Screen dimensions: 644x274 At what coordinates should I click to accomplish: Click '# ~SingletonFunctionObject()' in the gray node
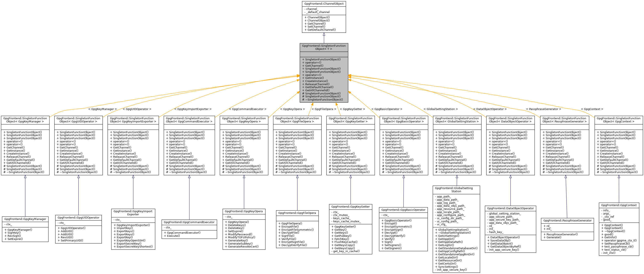pos(323,100)
